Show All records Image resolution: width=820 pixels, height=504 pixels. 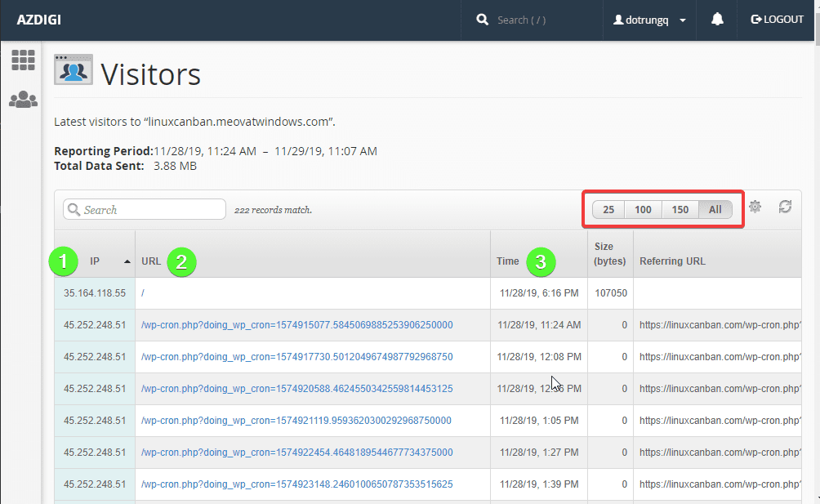tap(715, 210)
